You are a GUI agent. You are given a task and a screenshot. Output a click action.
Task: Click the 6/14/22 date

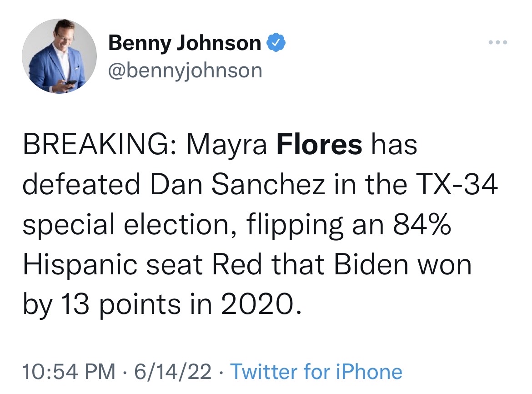click(173, 371)
